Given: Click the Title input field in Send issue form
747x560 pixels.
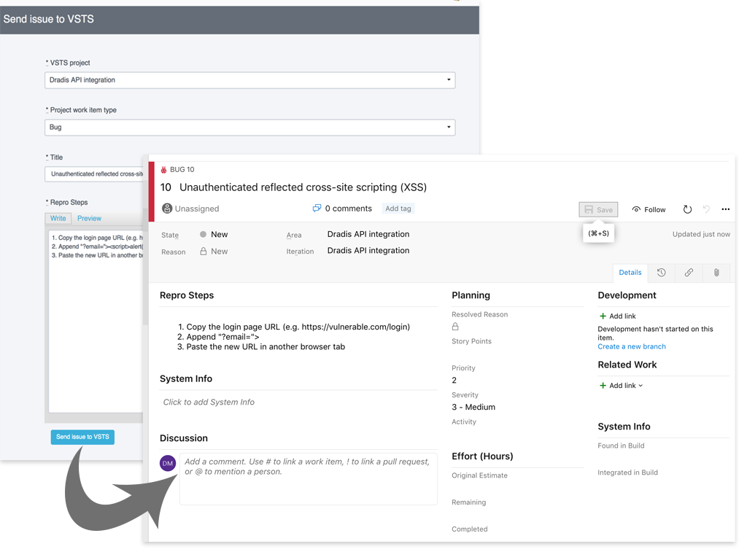Looking at the screenshot, I should pyautogui.click(x=95, y=174).
